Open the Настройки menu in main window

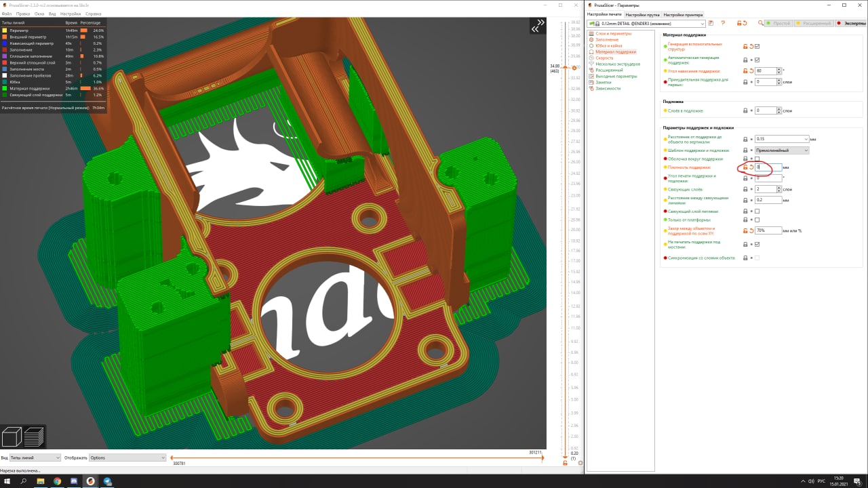pos(71,14)
